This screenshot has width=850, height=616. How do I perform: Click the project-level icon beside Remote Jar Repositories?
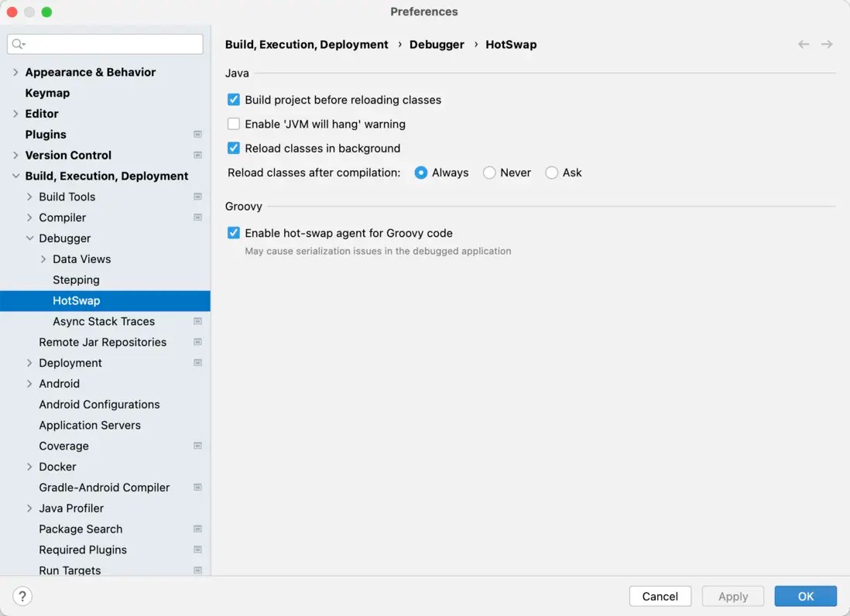(198, 342)
